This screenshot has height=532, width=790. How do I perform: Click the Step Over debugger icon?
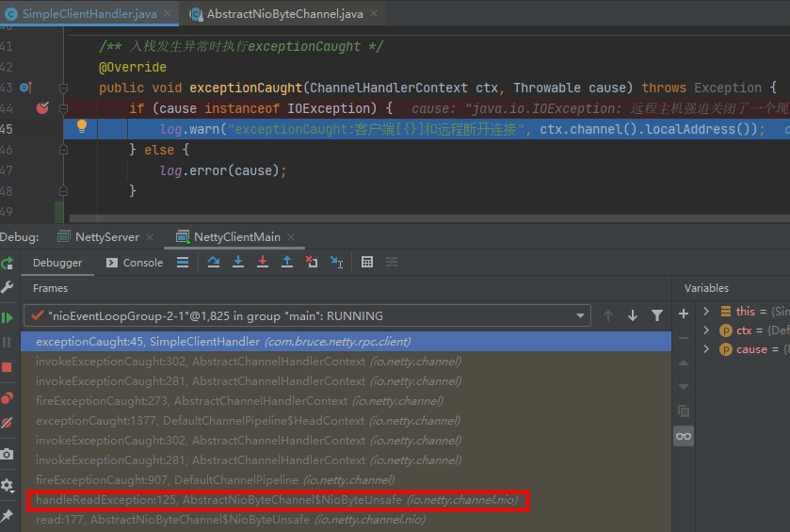(214, 262)
